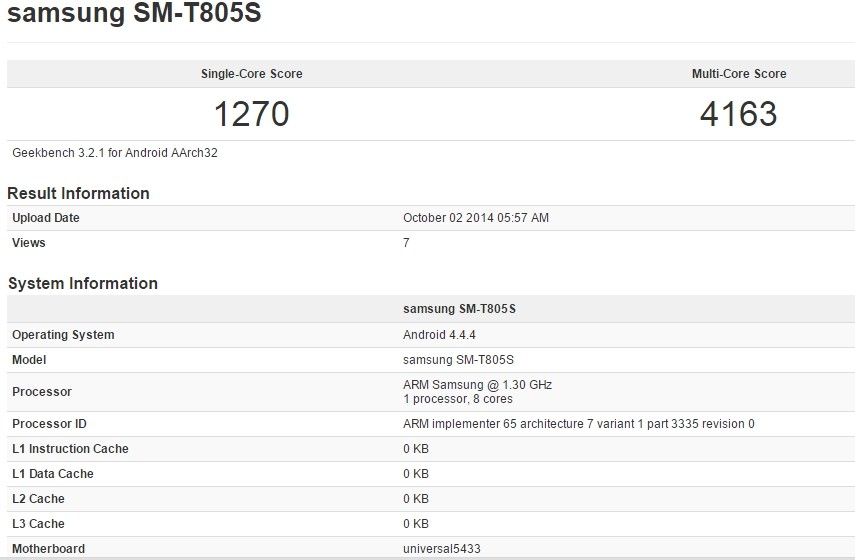Select the Single-Core Score heading

pyautogui.click(x=251, y=74)
